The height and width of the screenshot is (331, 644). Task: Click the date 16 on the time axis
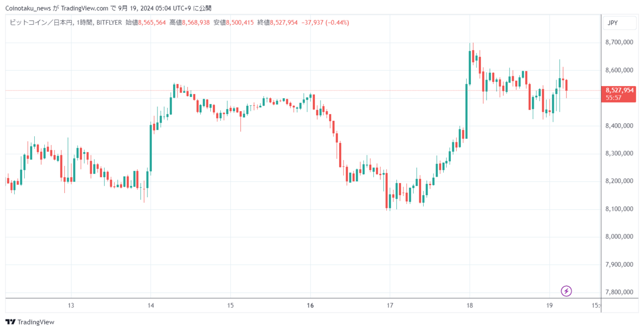click(310, 305)
